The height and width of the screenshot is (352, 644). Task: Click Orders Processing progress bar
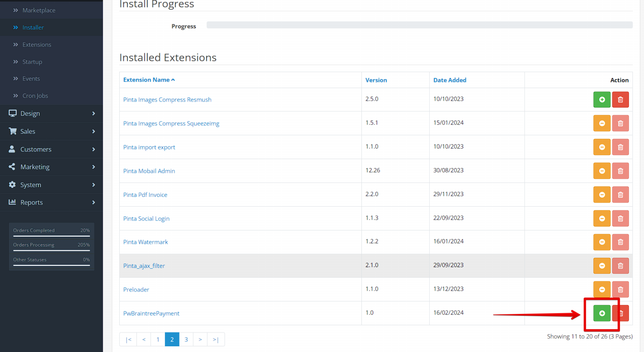pyautogui.click(x=51, y=251)
